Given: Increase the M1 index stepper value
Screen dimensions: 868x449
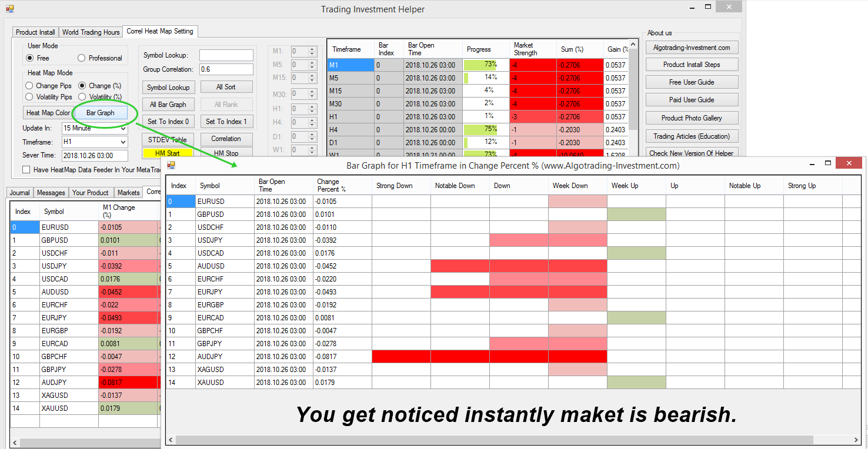Looking at the screenshot, I should point(312,49).
